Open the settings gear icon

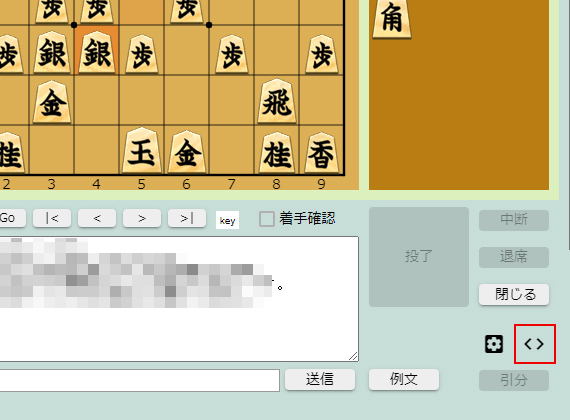(x=494, y=344)
